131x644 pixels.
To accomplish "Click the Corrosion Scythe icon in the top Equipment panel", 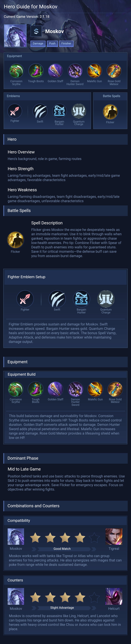I will click(16, 71).
